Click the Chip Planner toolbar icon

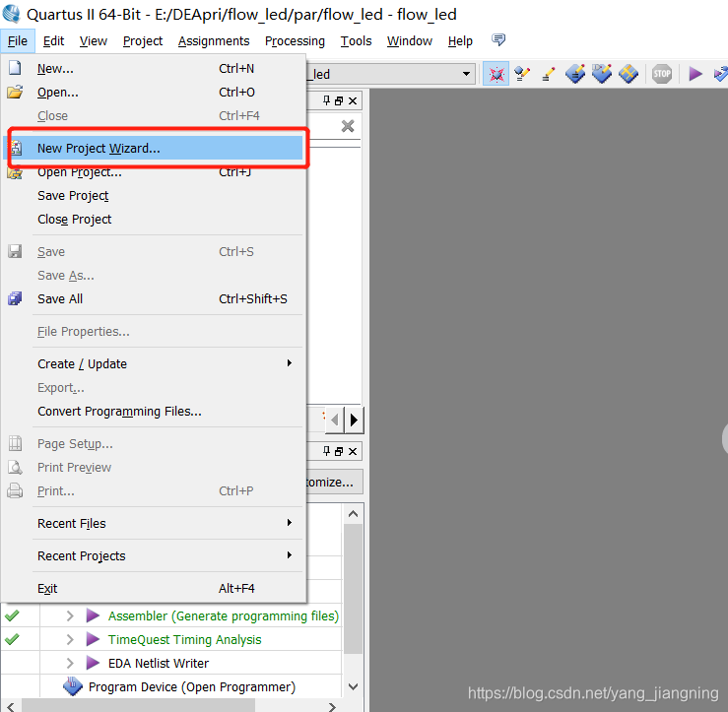575,74
